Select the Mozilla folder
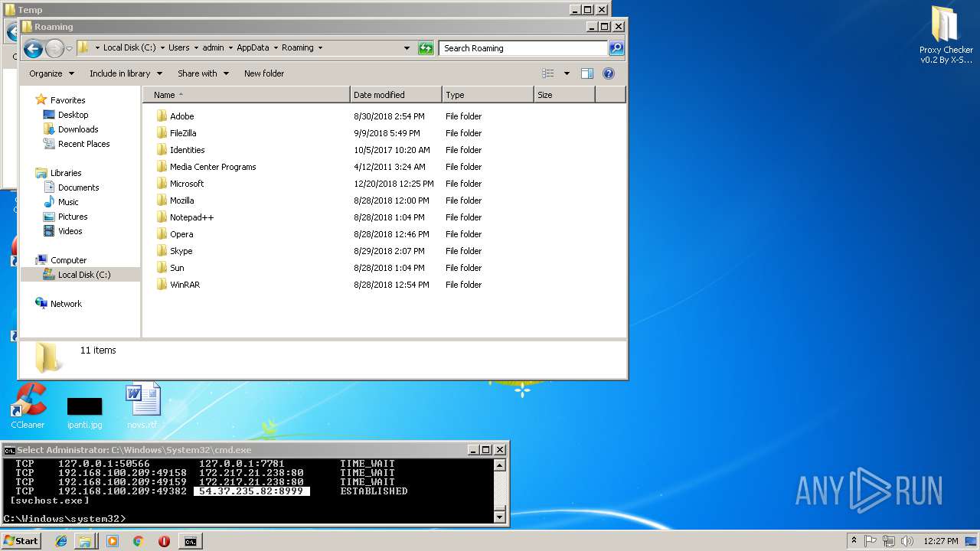 175,201
